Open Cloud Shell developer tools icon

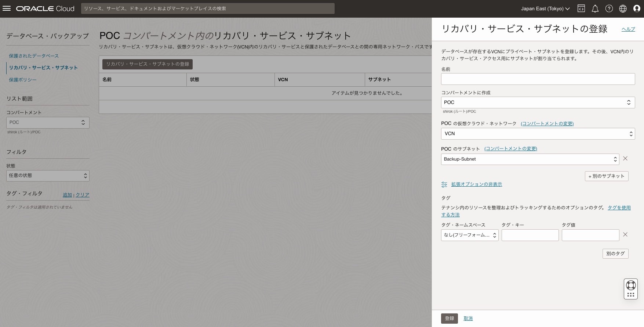(581, 8)
